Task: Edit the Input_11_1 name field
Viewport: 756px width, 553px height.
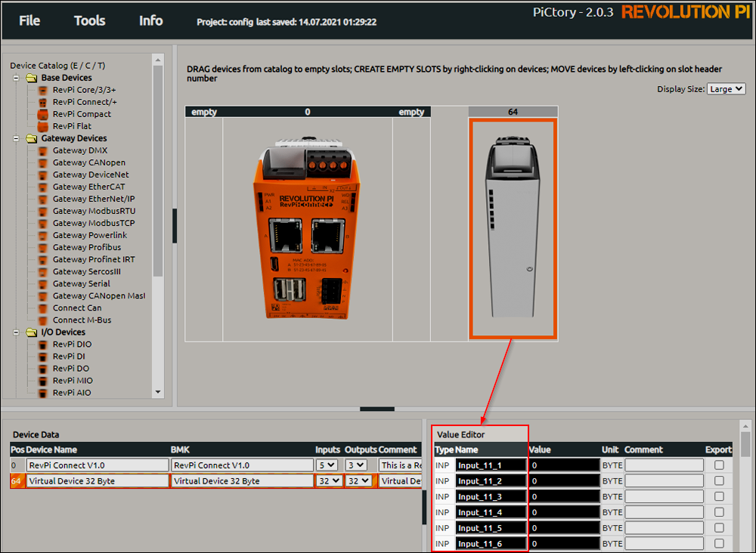Action: (x=491, y=465)
